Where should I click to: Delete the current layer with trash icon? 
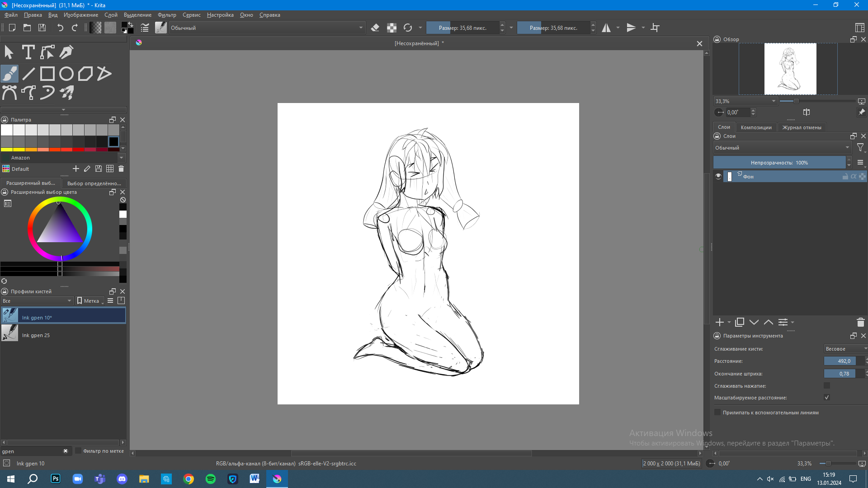pos(860,322)
